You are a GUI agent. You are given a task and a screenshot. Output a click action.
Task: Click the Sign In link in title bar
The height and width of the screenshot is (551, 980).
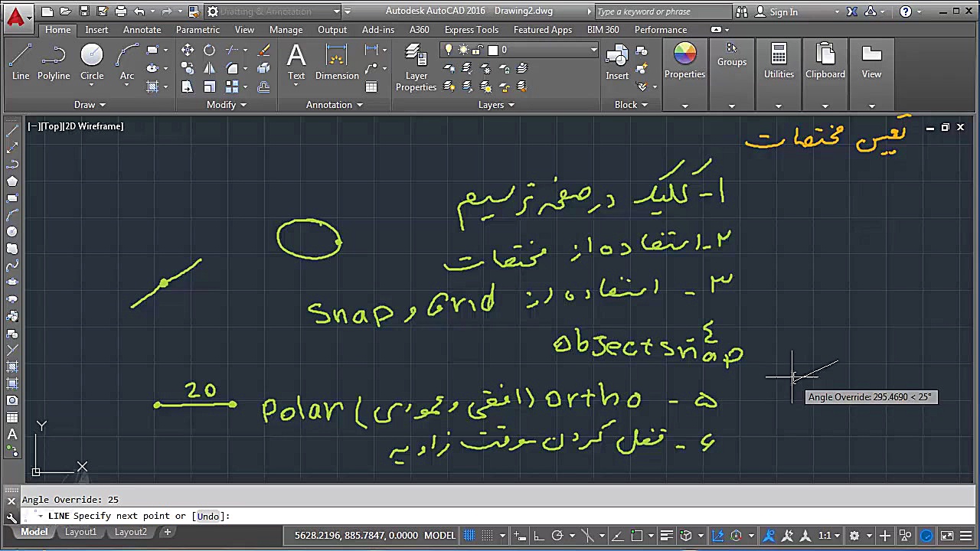click(x=783, y=11)
